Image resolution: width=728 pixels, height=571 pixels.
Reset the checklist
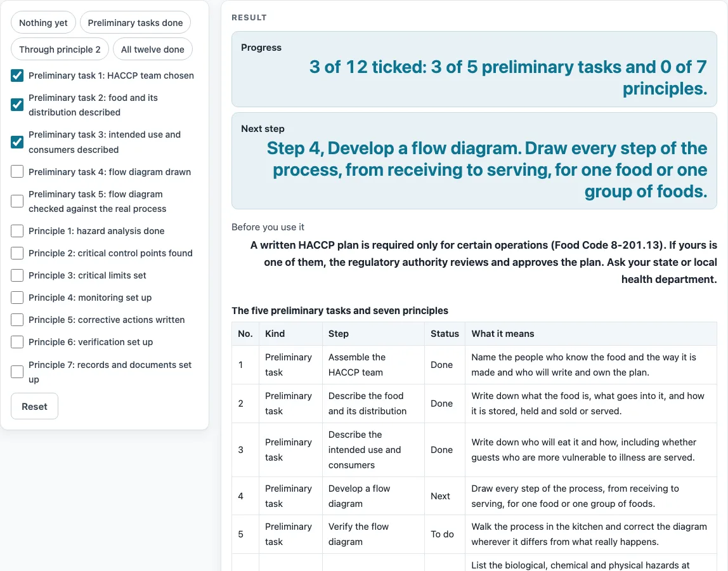pos(34,406)
